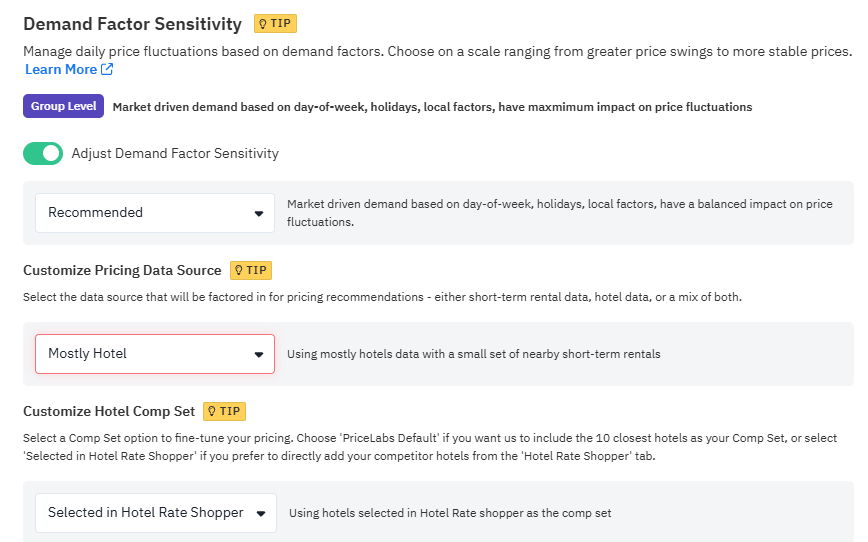Expand the Recommended sensitivity dropdown
868x542 pixels.
tap(154, 213)
